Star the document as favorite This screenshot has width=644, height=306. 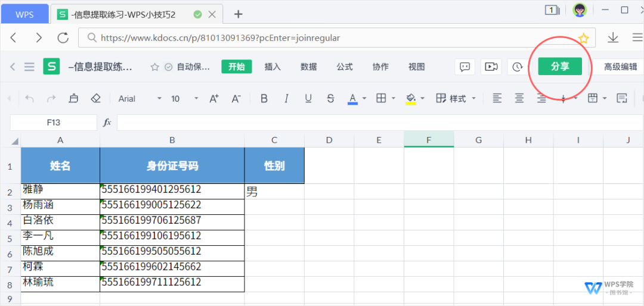155,67
